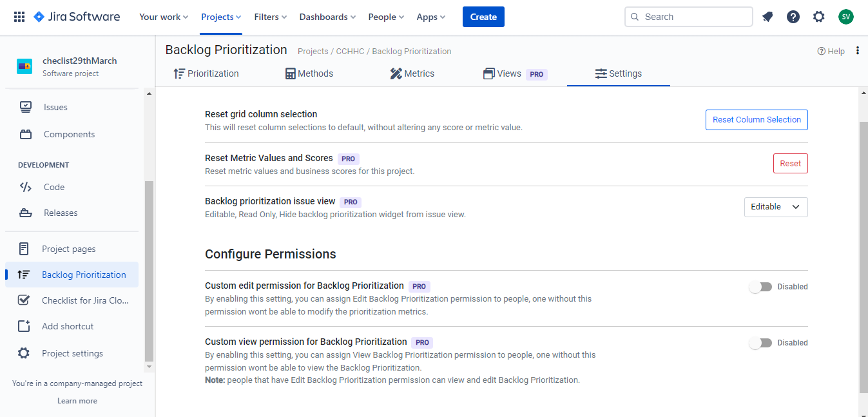Click the red Reset button
This screenshot has height=417, width=868.
pos(790,164)
